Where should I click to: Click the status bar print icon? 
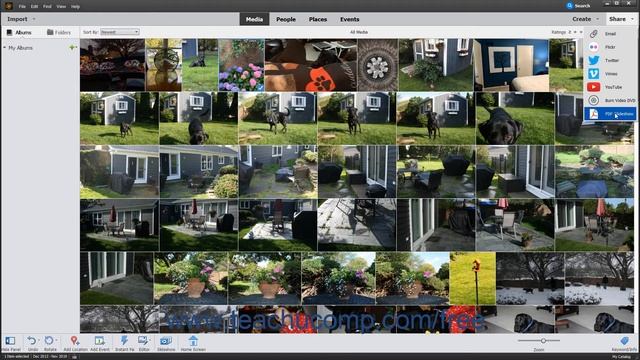point(74,357)
